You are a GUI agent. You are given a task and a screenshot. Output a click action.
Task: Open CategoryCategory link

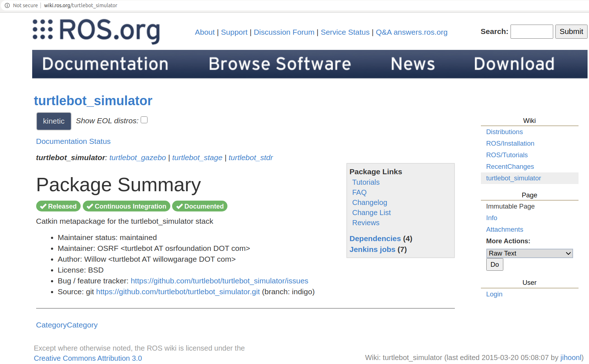coord(67,325)
